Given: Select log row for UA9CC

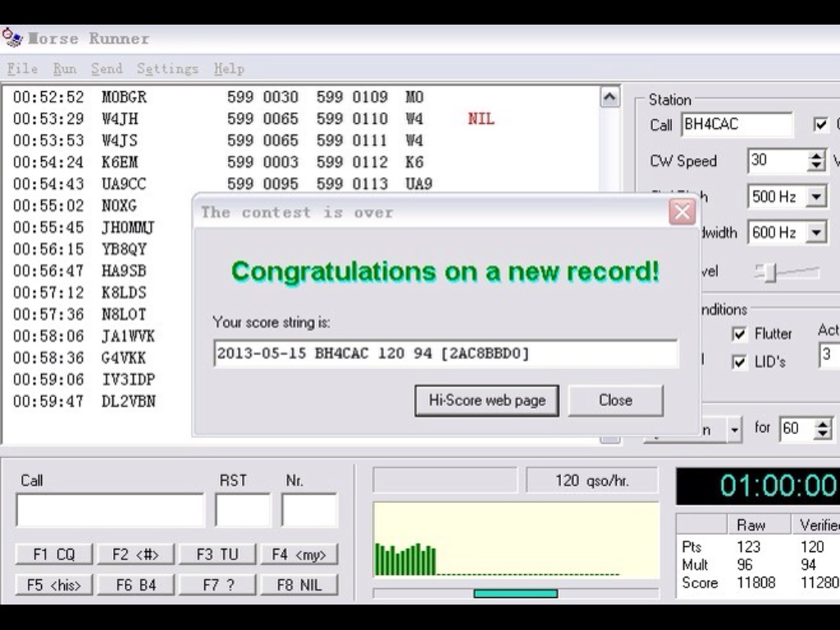Looking at the screenshot, I should [x=300, y=184].
